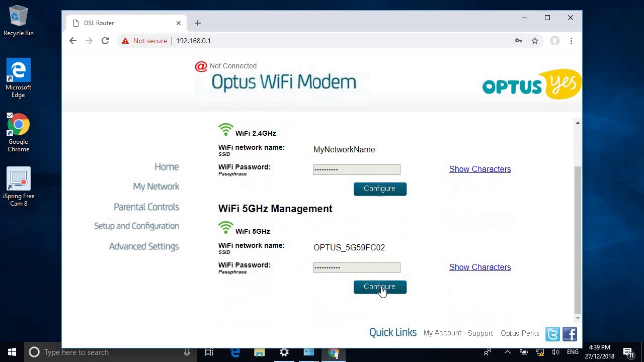
Task: Click the network status tray icon
Action: click(540, 352)
